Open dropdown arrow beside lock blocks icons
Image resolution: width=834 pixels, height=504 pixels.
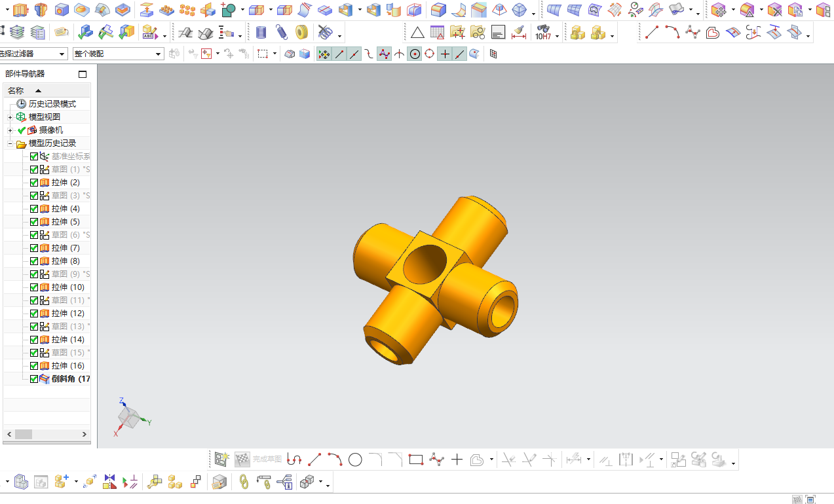pyautogui.click(x=611, y=36)
